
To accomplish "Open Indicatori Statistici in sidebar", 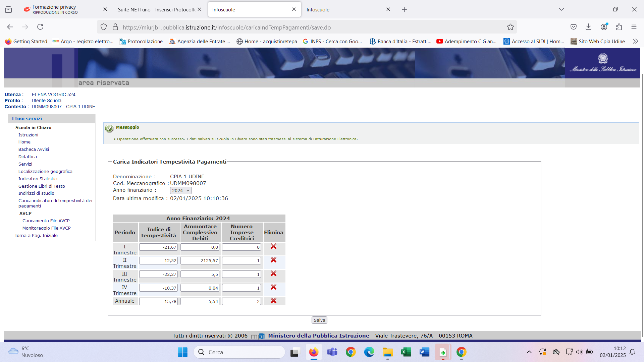I will (38, 179).
